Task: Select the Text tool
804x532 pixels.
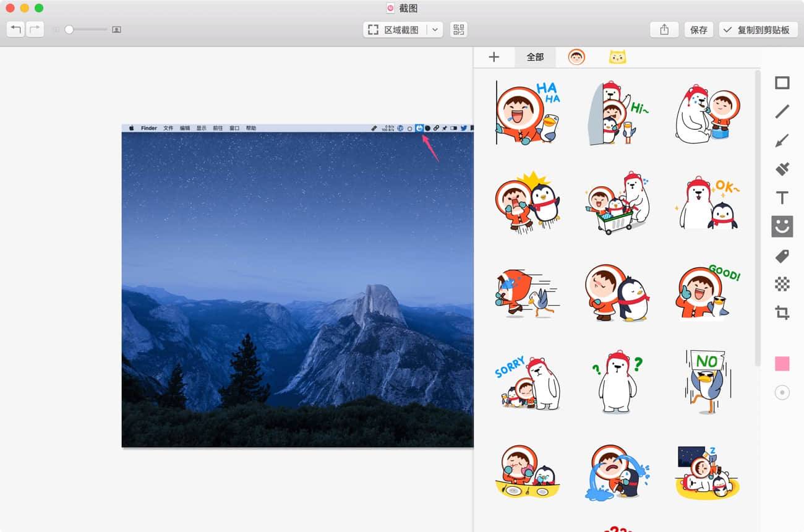Action: [x=782, y=198]
